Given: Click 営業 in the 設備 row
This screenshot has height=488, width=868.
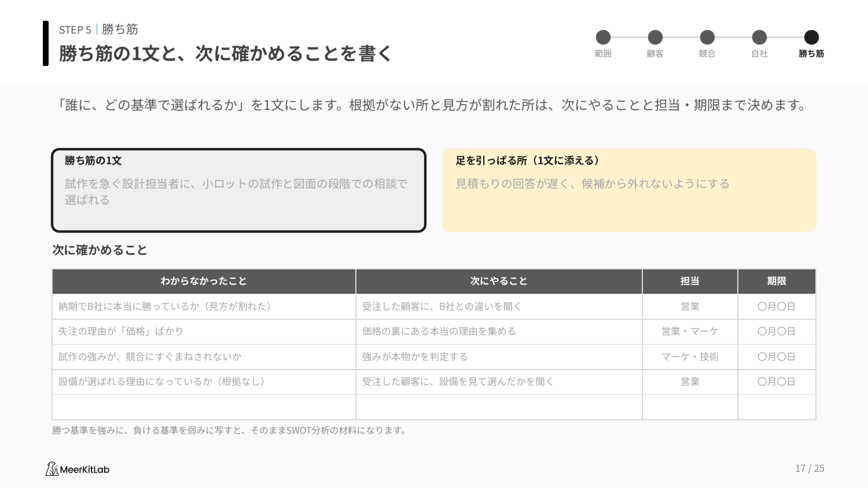Looking at the screenshot, I should (690, 382).
